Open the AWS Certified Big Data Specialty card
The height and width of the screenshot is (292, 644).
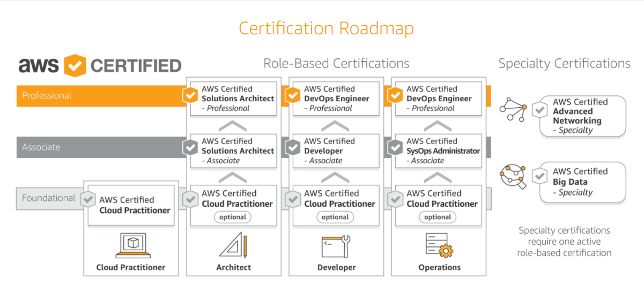(582, 182)
